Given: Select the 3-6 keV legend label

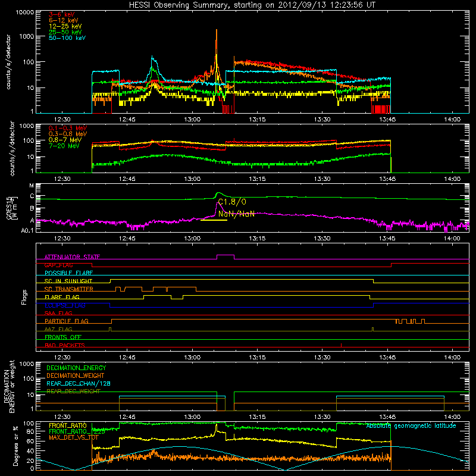Looking at the screenshot, I should tap(61, 14).
